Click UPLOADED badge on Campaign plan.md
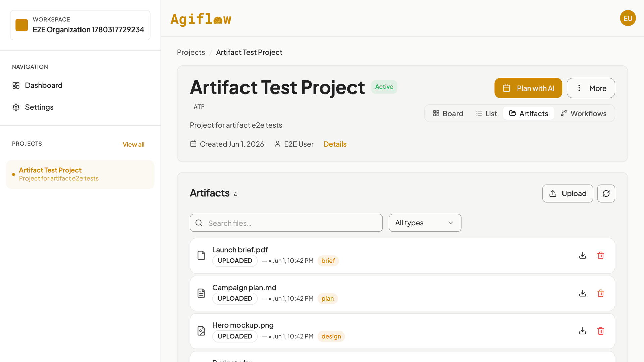Image resolution: width=644 pixels, height=362 pixels. coord(235,299)
